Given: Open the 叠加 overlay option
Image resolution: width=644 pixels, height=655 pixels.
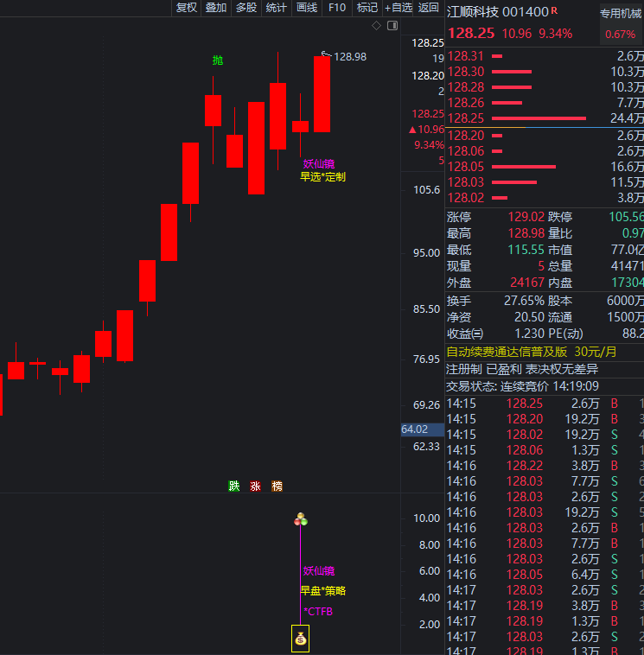Looking at the screenshot, I should pos(216,8).
